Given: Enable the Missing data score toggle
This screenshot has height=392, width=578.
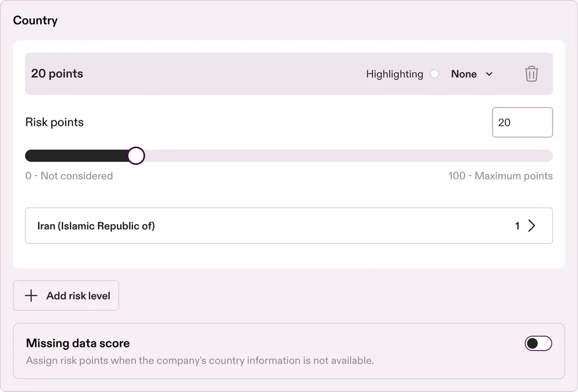Looking at the screenshot, I should click(x=538, y=343).
